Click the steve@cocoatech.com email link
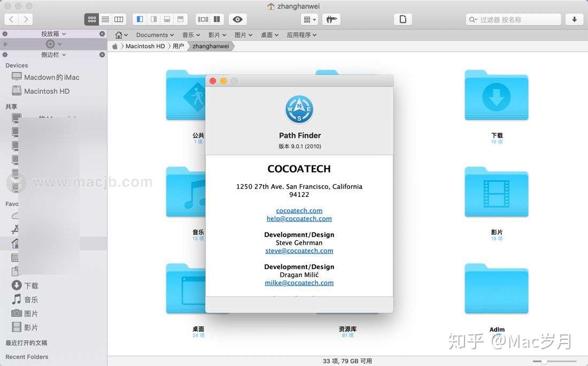Image resolution: width=588 pixels, height=366 pixels. [x=299, y=251]
